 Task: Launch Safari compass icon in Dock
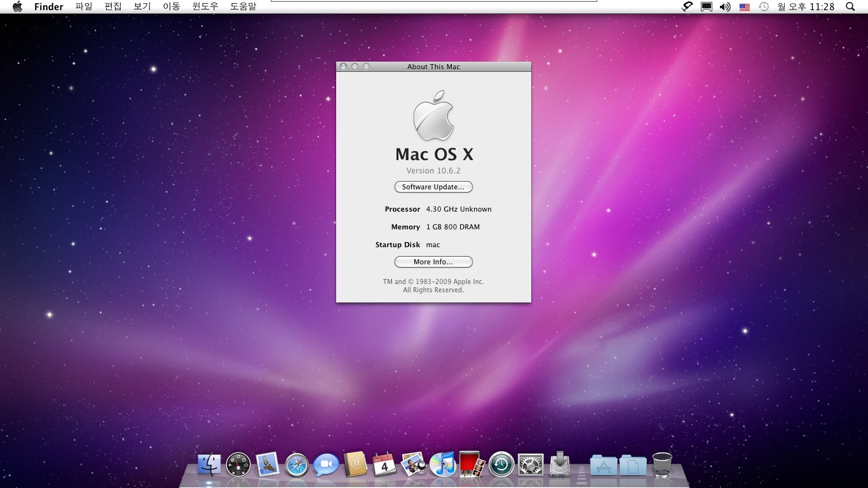297,465
